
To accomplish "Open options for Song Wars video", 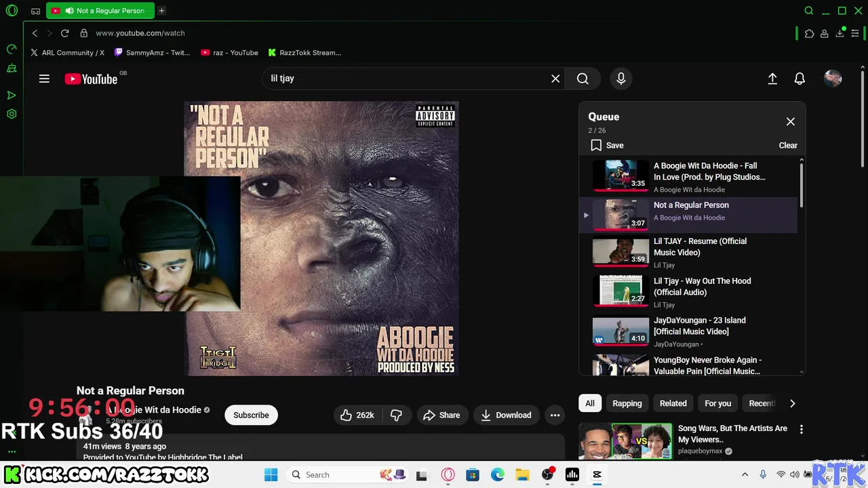I will pyautogui.click(x=802, y=429).
